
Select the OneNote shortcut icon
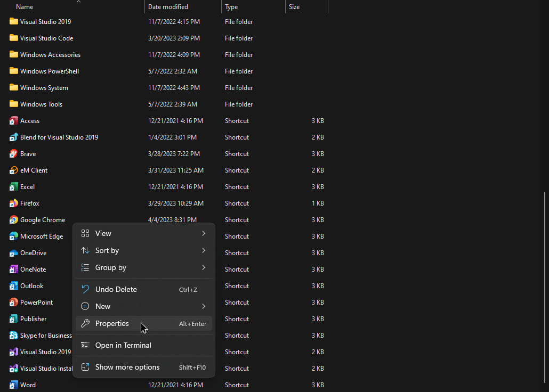(14, 269)
